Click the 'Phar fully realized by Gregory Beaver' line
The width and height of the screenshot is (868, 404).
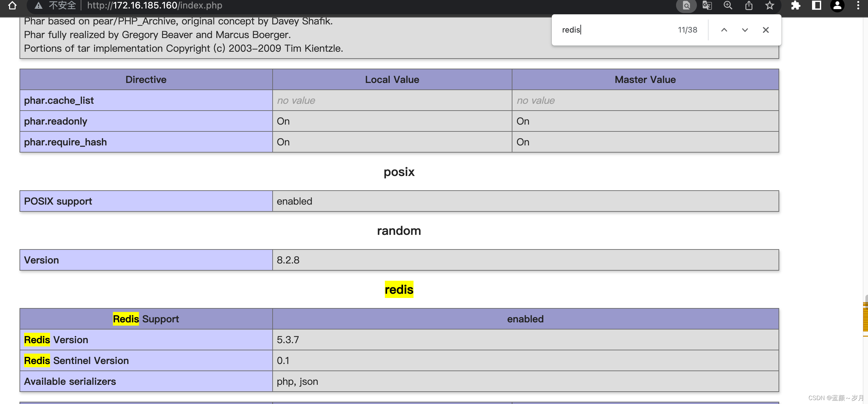157,35
